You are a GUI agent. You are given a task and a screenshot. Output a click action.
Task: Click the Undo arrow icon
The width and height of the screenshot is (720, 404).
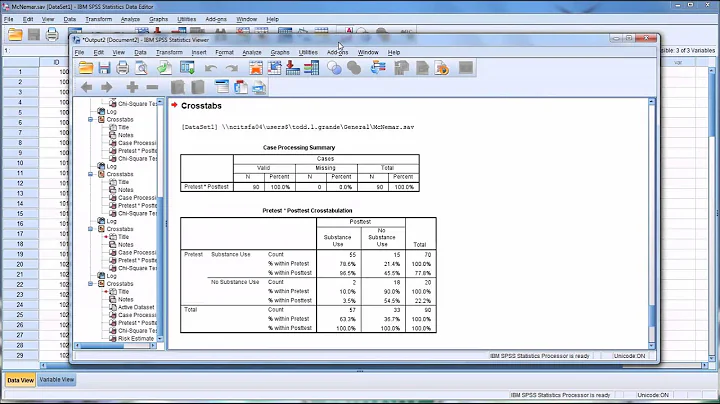click(x=211, y=68)
